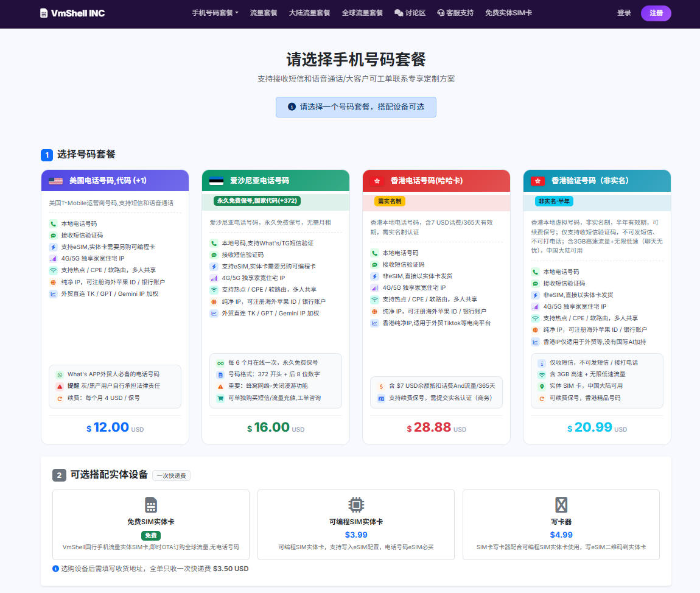Navigate to 全球流量套餐 page
Viewport: 700px width, 593px height.
(x=362, y=13)
